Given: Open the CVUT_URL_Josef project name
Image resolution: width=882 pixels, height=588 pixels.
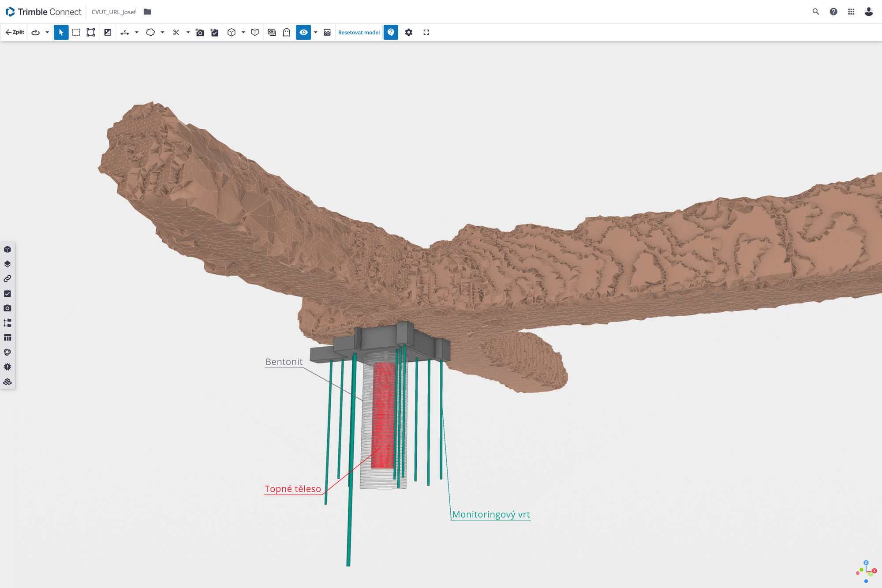Looking at the screenshot, I should [113, 12].
